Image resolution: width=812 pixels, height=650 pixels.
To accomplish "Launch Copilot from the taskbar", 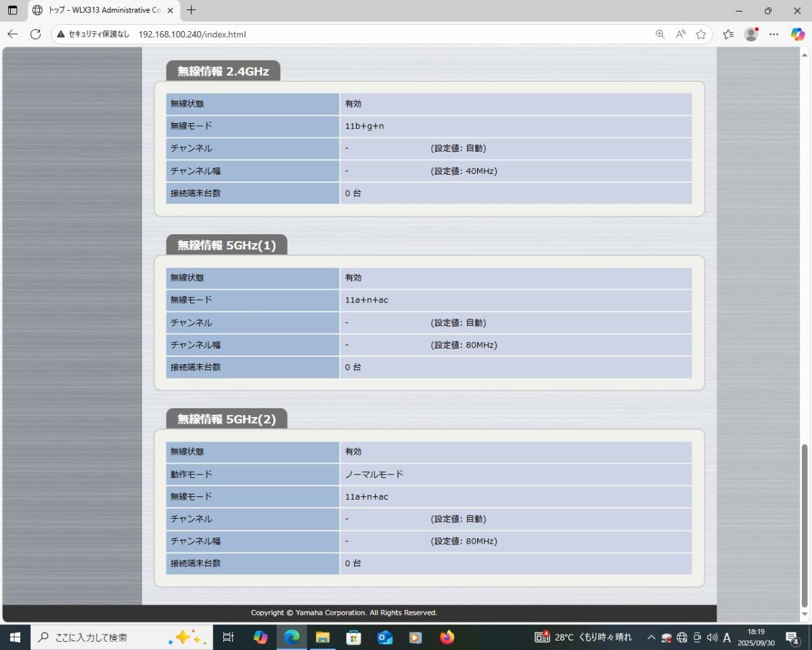I will click(x=261, y=637).
